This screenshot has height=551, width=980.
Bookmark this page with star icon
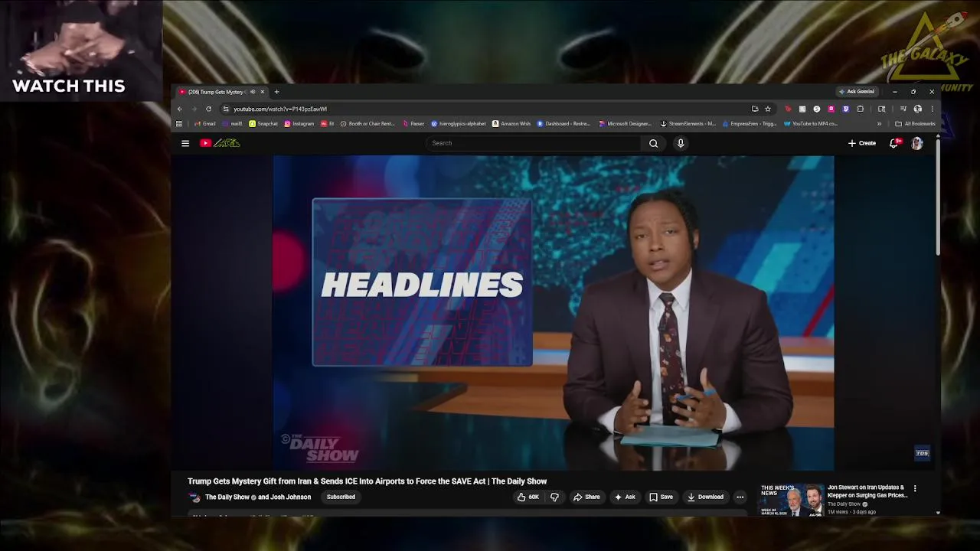click(x=767, y=109)
